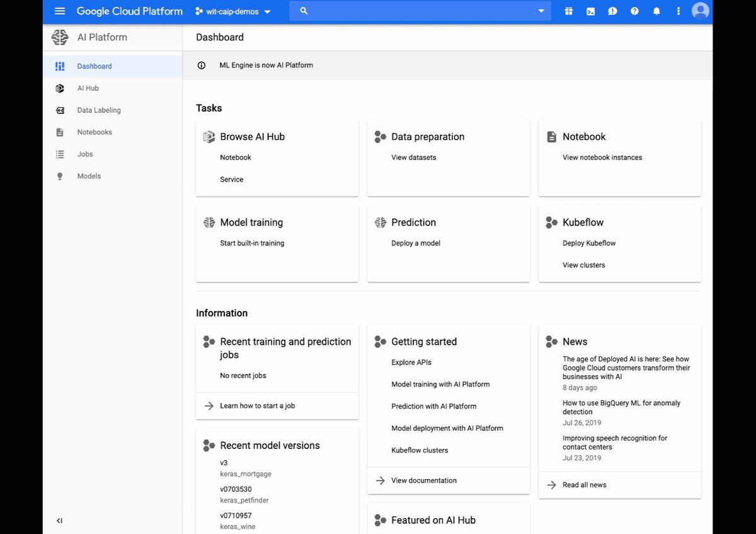Click Deploy Kubeflow link
Image resolution: width=756 pixels, height=534 pixels.
click(589, 243)
